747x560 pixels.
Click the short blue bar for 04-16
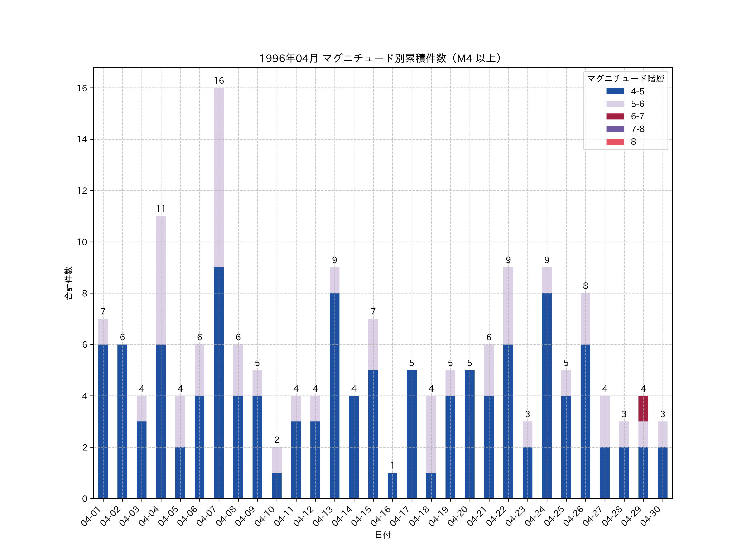(x=392, y=485)
